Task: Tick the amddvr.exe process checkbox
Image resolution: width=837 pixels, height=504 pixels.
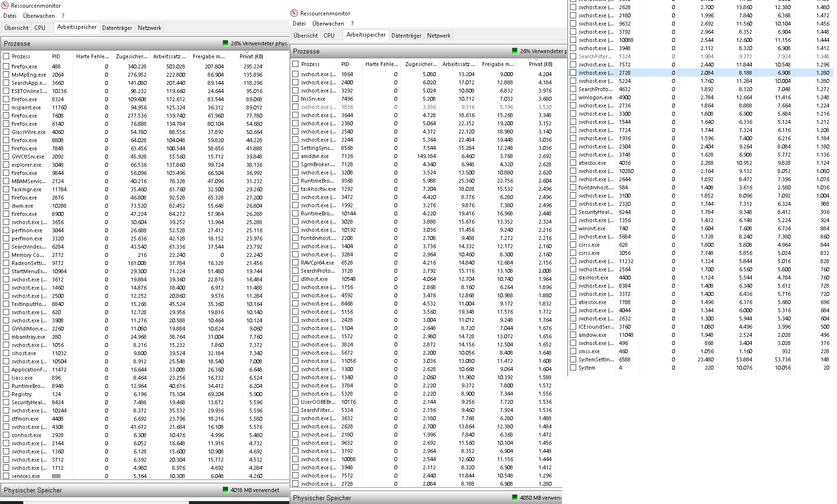Action: 296,156
